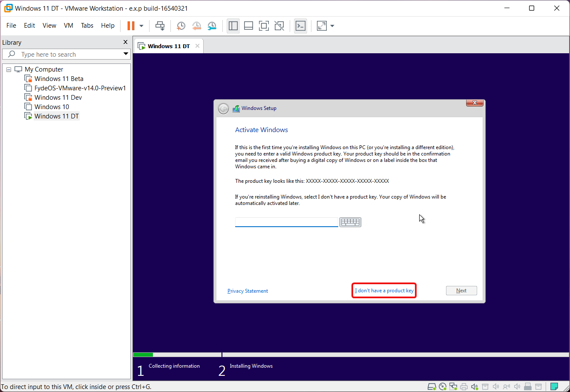Toggle the thumbnail bar view
This screenshot has width=570, height=392.
click(248, 26)
